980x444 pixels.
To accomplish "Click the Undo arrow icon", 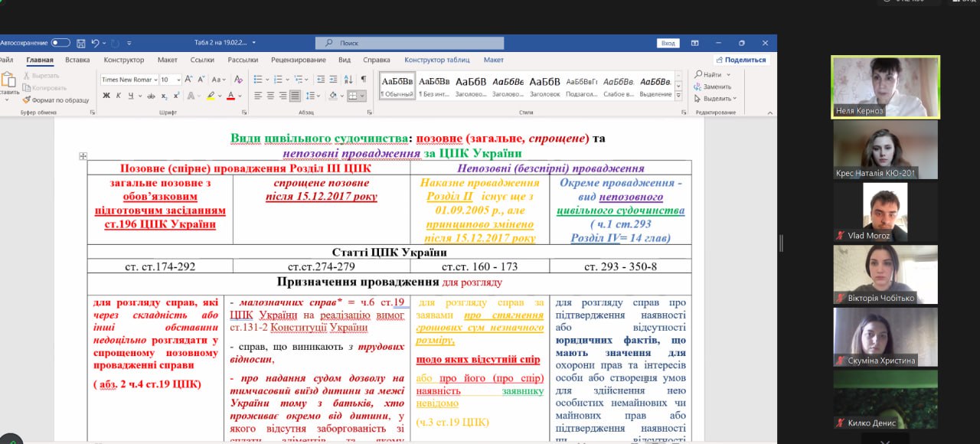I will [x=95, y=43].
